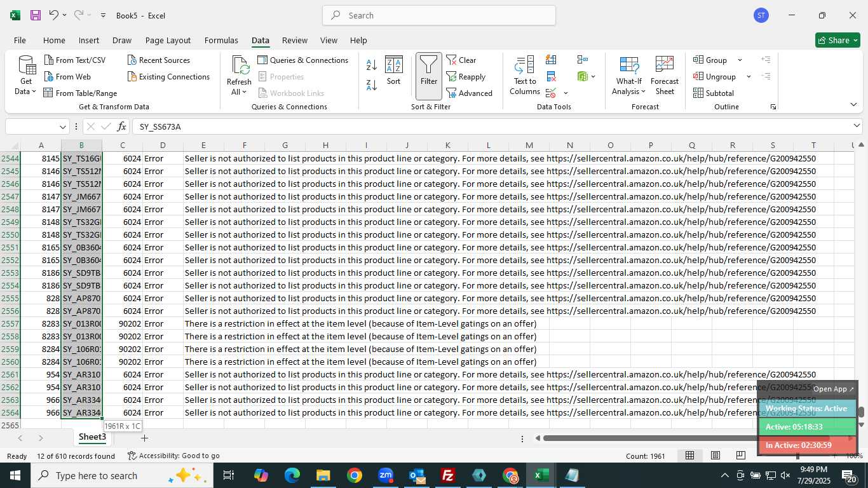Open Outlook from the taskbar

click(x=417, y=475)
